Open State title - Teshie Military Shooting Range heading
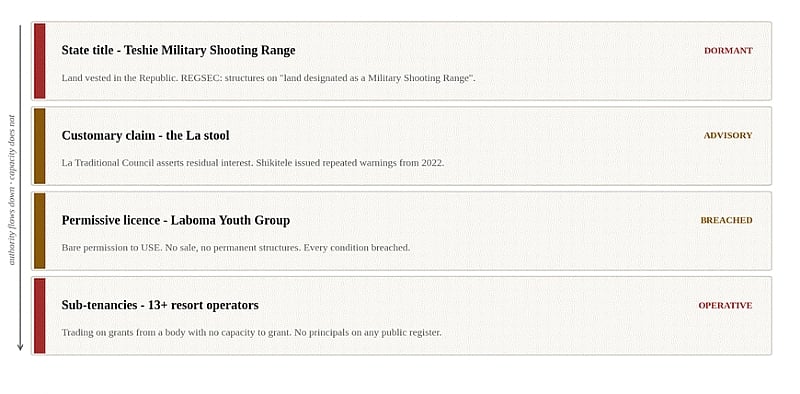800x394 pixels. tap(179, 51)
